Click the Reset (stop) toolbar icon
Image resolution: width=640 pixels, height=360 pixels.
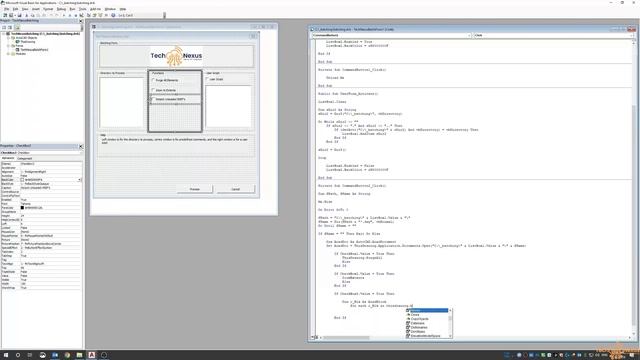tap(76, 15)
